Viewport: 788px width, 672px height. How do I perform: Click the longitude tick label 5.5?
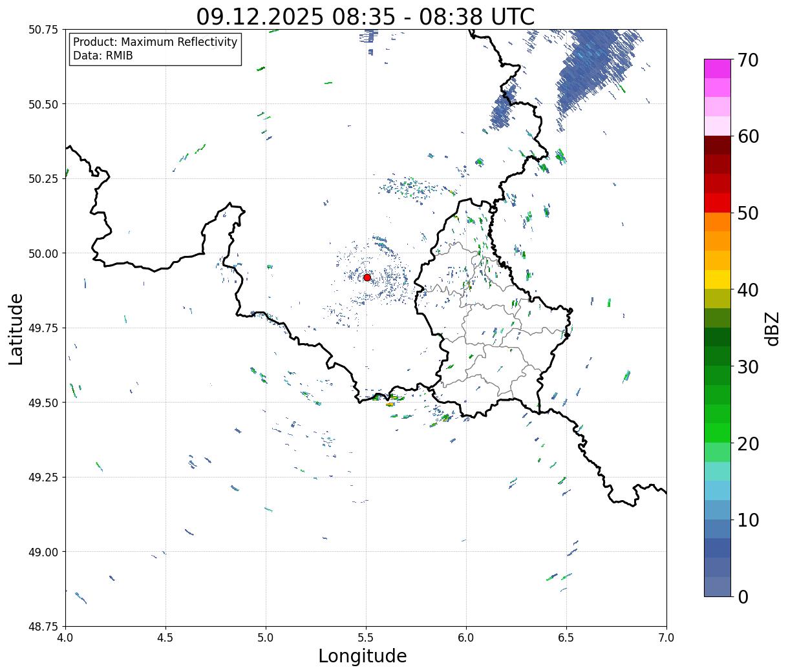point(366,637)
